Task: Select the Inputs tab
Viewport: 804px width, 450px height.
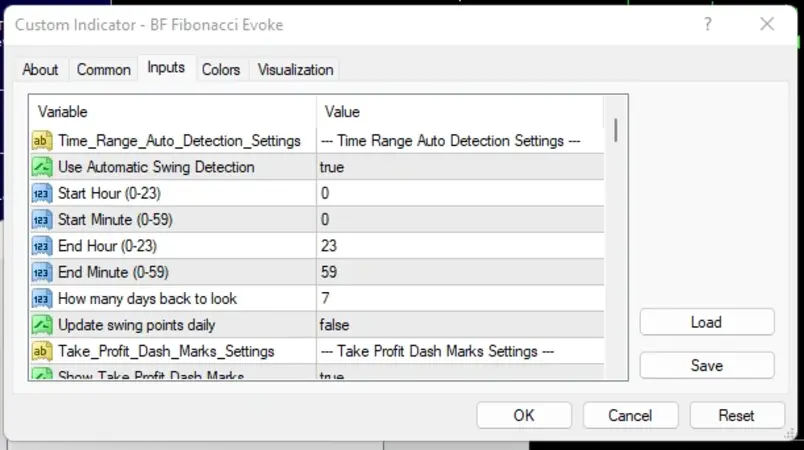Action: tap(166, 68)
